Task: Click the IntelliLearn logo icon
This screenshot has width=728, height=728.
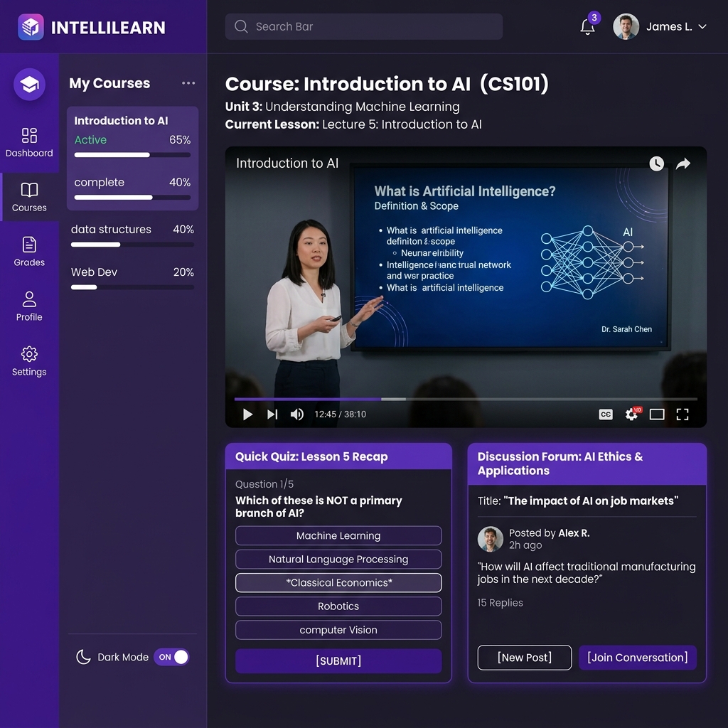Action: coord(31,27)
